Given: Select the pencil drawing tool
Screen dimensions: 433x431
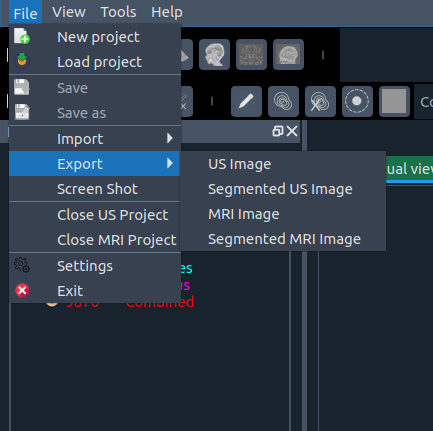Looking at the screenshot, I should coord(246,101).
